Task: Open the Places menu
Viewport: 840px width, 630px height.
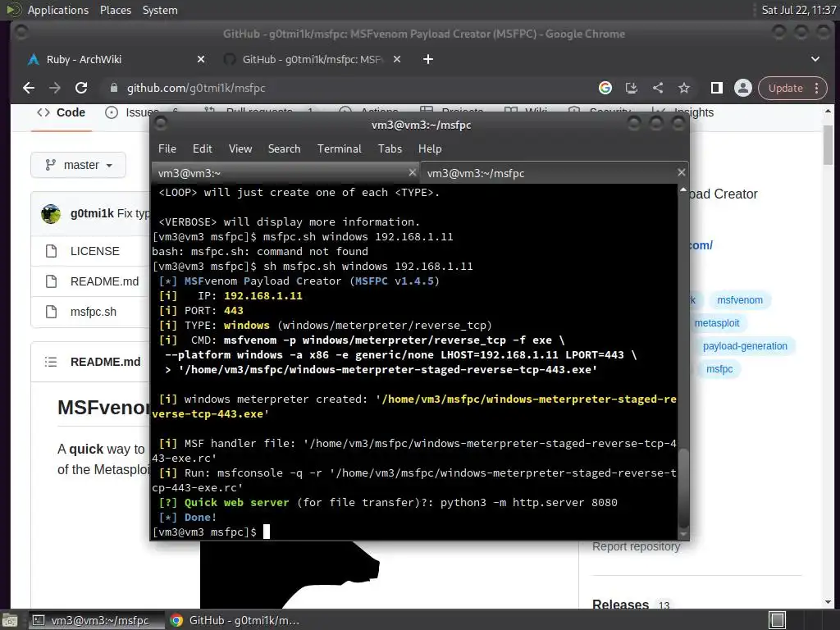Action: pyautogui.click(x=116, y=10)
